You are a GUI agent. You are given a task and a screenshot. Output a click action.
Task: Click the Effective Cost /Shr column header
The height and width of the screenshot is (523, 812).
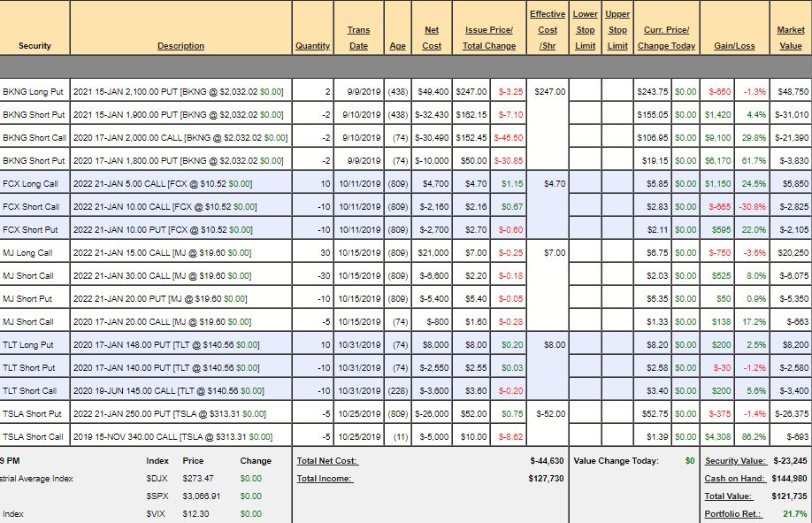[x=548, y=30]
